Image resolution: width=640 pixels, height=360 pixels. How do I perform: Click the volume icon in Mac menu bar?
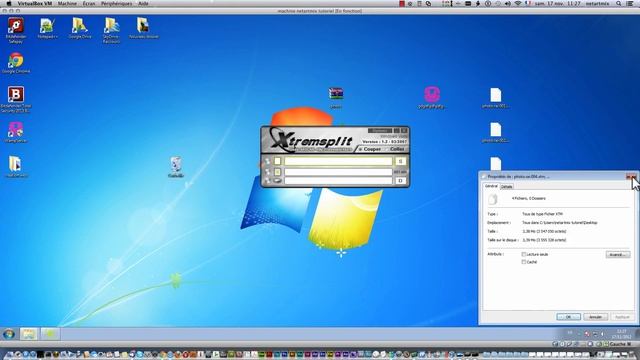pyautogui.click(x=507, y=3)
